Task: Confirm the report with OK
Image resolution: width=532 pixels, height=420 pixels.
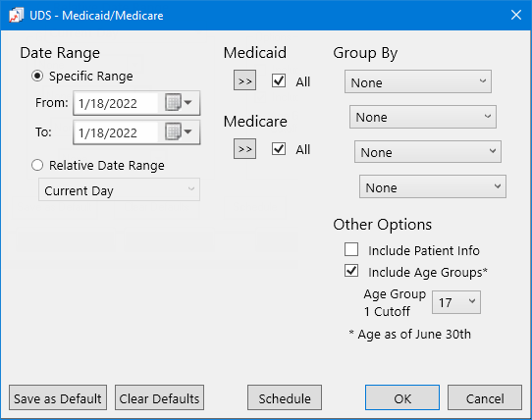Action: (x=402, y=397)
